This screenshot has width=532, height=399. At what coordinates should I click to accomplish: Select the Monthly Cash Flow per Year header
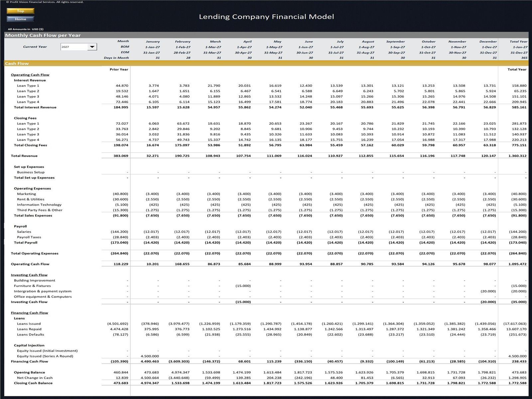pyautogui.click(x=43, y=35)
